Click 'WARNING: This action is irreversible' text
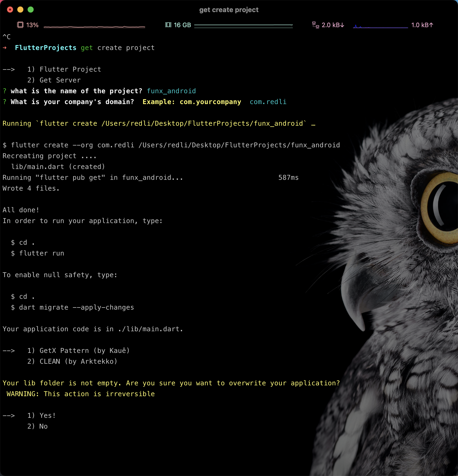The height and width of the screenshot is (476, 458). tap(81, 394)
